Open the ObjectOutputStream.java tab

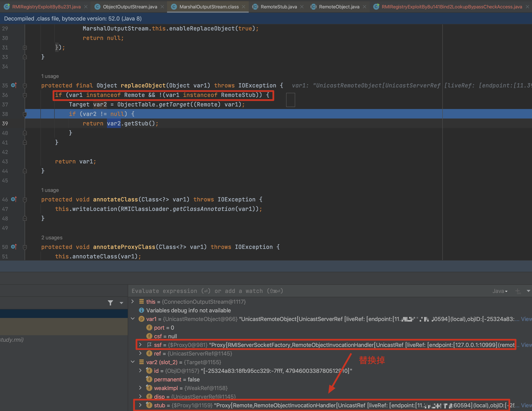coord(130,6)
